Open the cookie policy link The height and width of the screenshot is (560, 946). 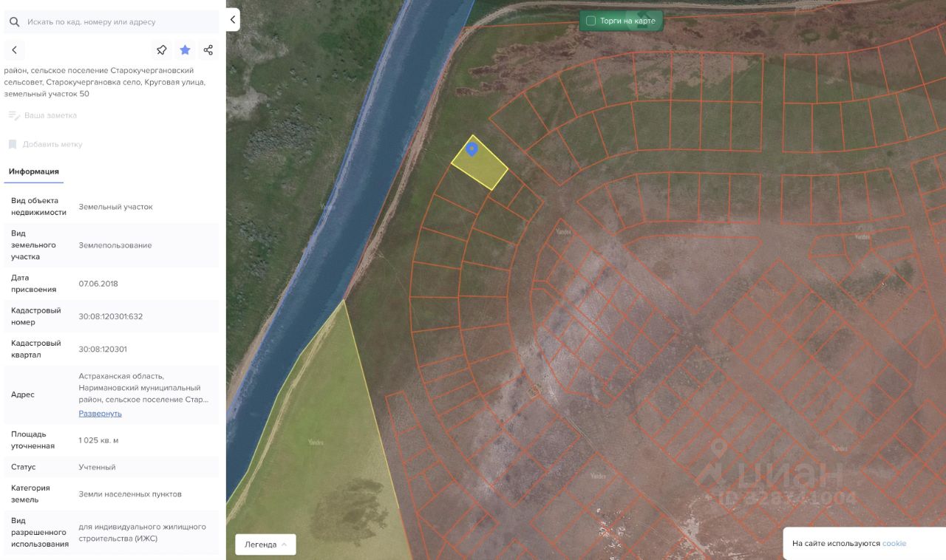coord(894,544)
